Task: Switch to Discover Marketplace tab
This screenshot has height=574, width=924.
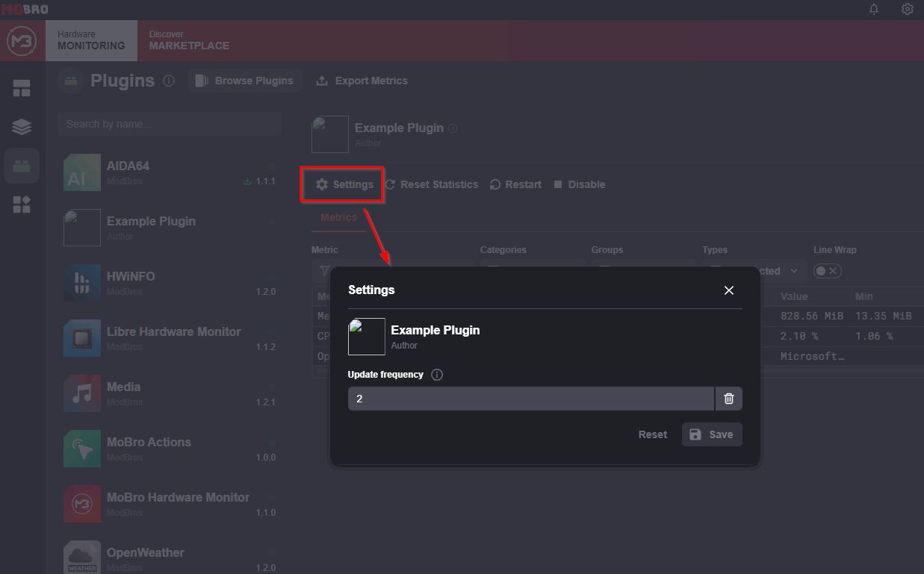Action: click(189, 40)
